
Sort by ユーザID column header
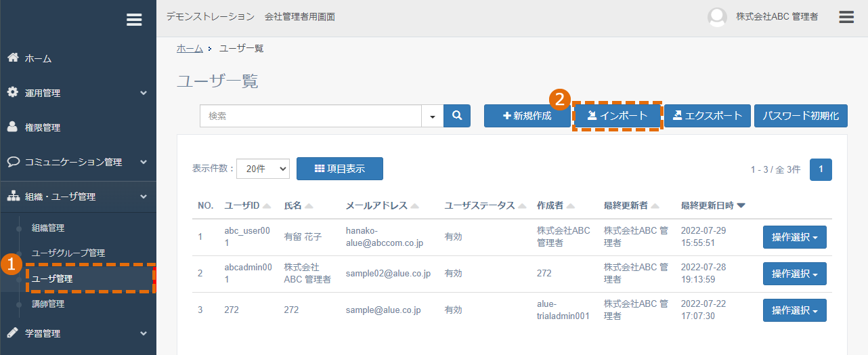coord(248,206)
